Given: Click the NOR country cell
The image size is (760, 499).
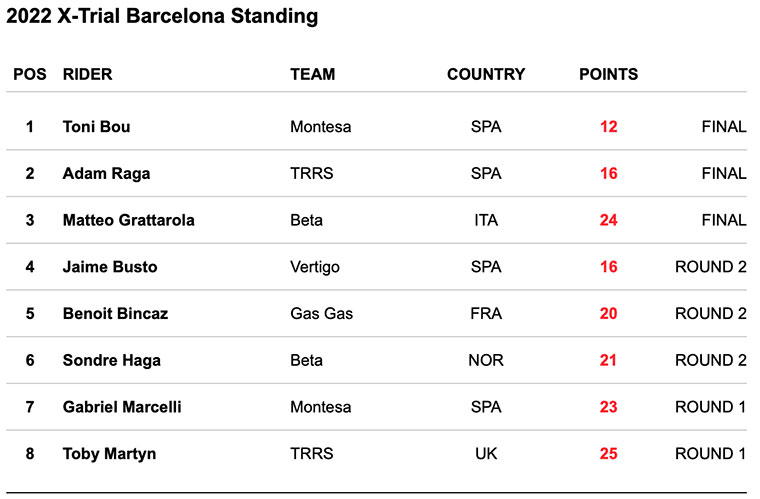Looking at the screenshot, I should (x=486, y=360).
